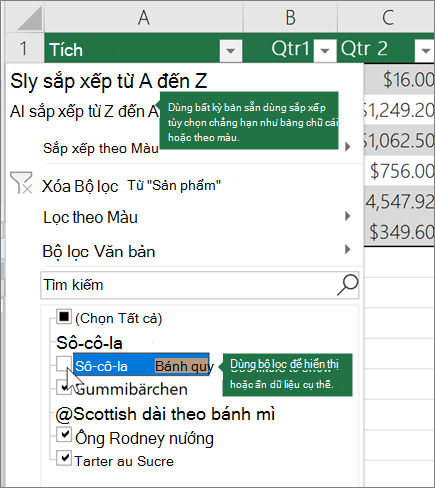Select the Sô-cô-la heading in filter list
The height and width of the screenshot is (488, 435).
pyautogui.click(x=89, y=343)
